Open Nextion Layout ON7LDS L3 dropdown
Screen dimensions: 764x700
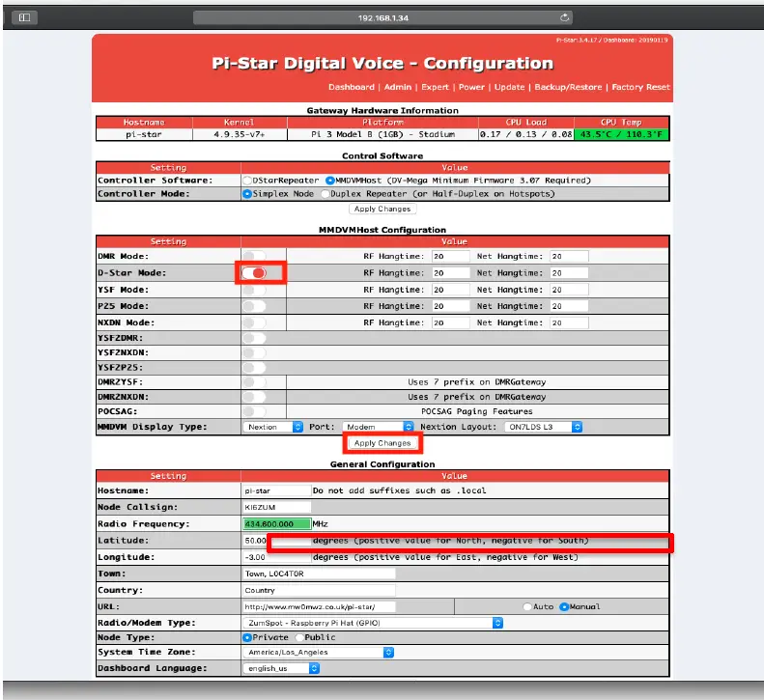click(x=543, y=427)
